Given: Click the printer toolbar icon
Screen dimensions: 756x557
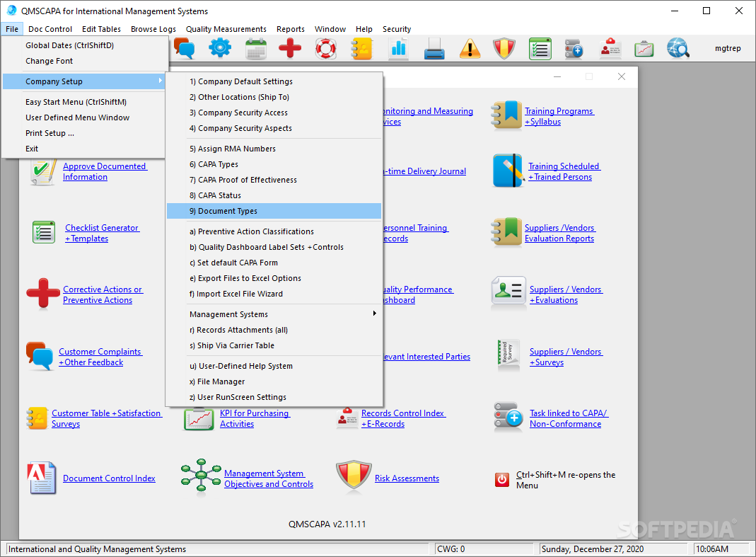Looking at the screenshot, I should tap(434, 48).
